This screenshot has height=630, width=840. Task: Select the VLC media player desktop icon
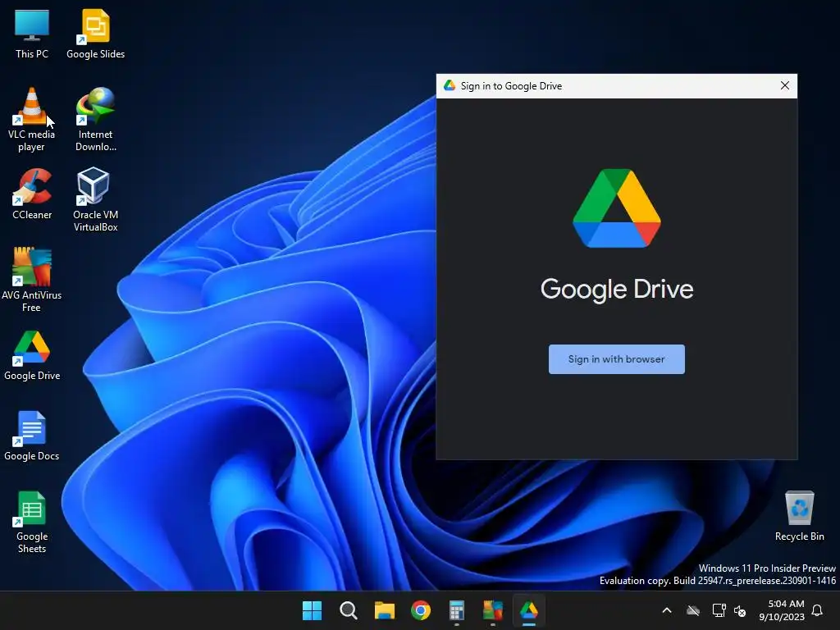32,120
